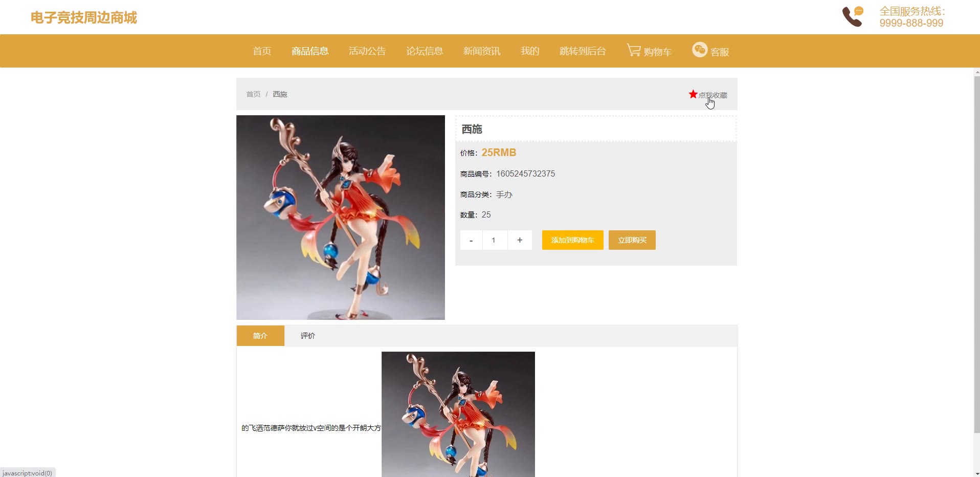The height and width of the screenshot is (477, 980).
Task: Click the product number 1605245732375
Action: click(x=525, y=174)
